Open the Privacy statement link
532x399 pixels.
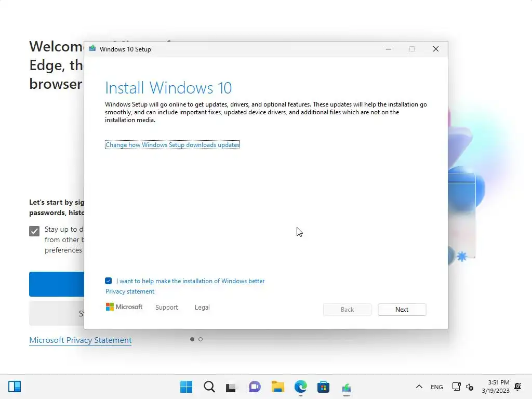[x=129, y=291]
